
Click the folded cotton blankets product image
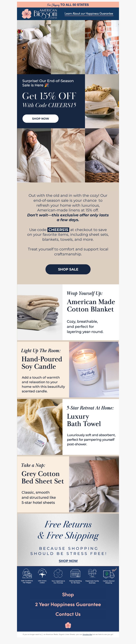40,312
